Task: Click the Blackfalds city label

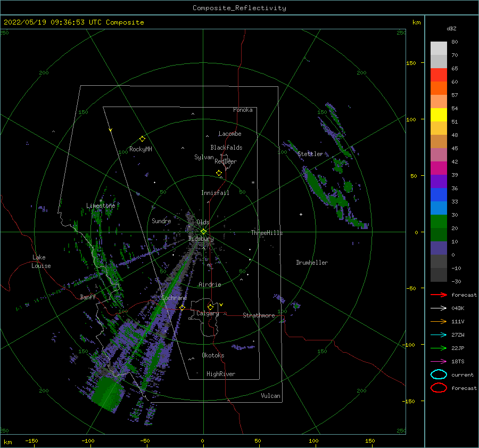Action: tap(226, 148)
